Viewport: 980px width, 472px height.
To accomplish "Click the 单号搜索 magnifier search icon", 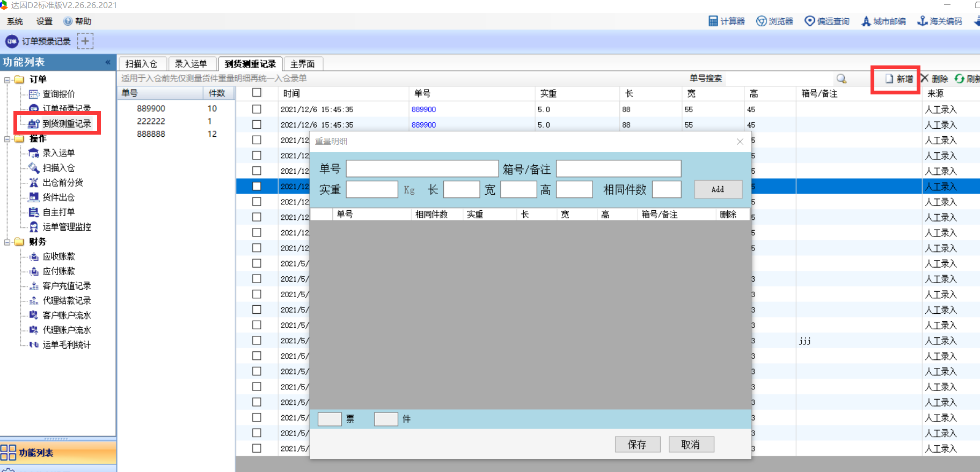I will [x=841, y=79].
